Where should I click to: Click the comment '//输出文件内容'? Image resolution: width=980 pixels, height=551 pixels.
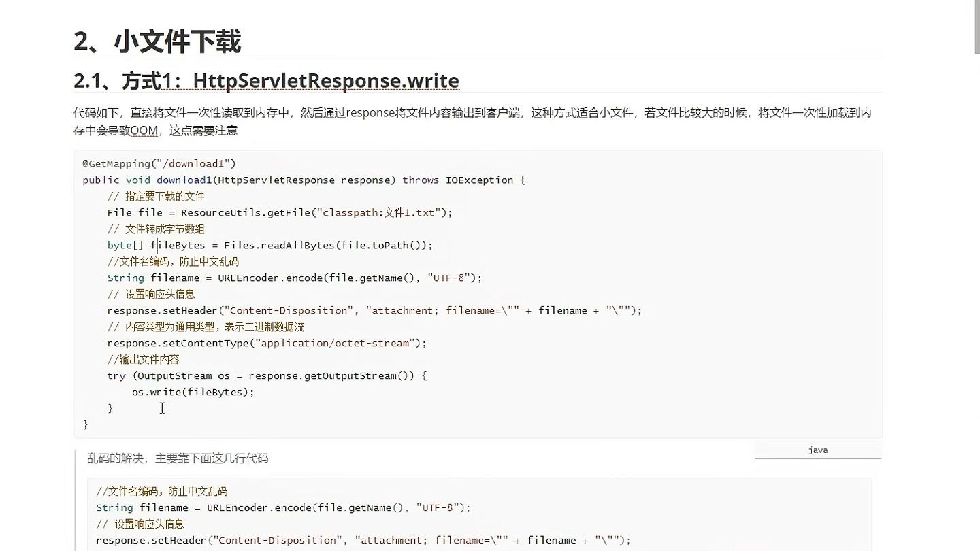[x=143, y=359]
